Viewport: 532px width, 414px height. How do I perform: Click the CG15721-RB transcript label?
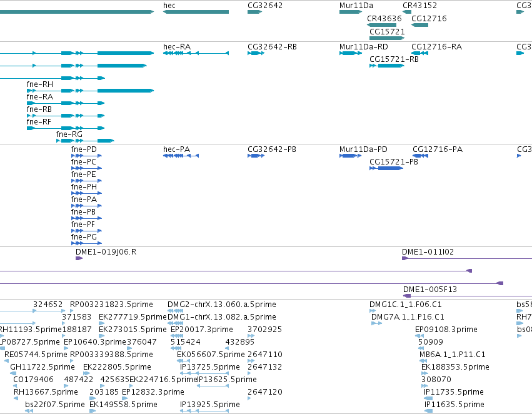click(394, 59)
